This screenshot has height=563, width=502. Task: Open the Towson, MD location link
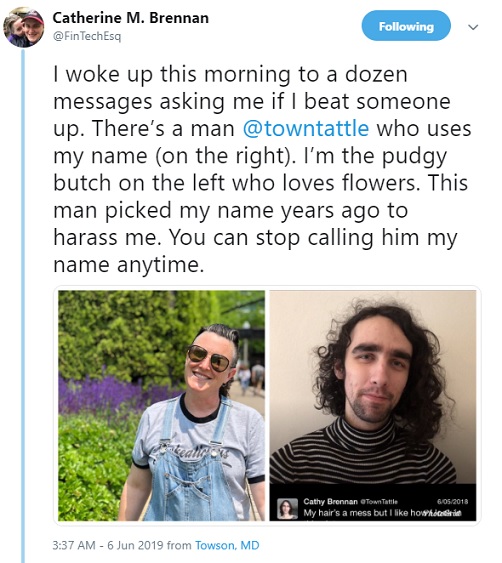[x=227, y=545]
